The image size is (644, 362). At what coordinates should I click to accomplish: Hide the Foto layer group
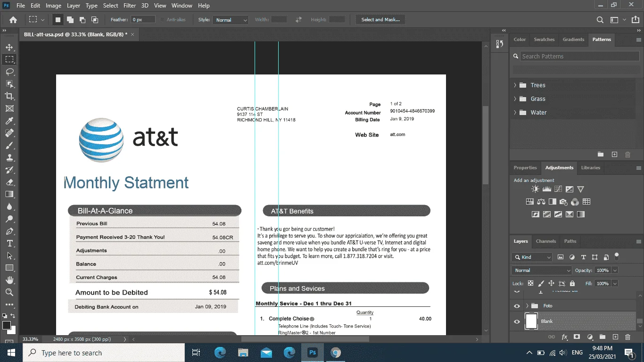(517, 306)
